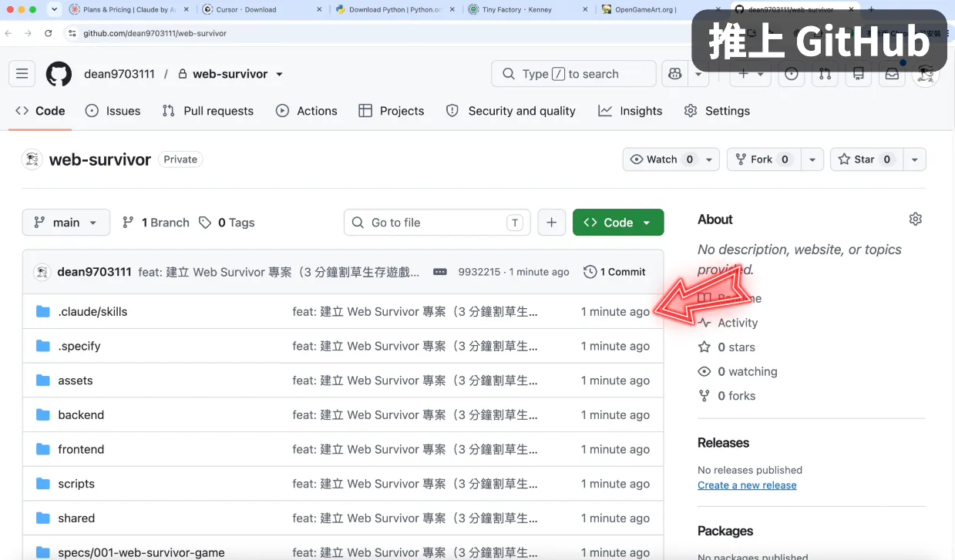Open the Create new plus dropdown
Screen dimensions: 955x560
pos(750,74)
